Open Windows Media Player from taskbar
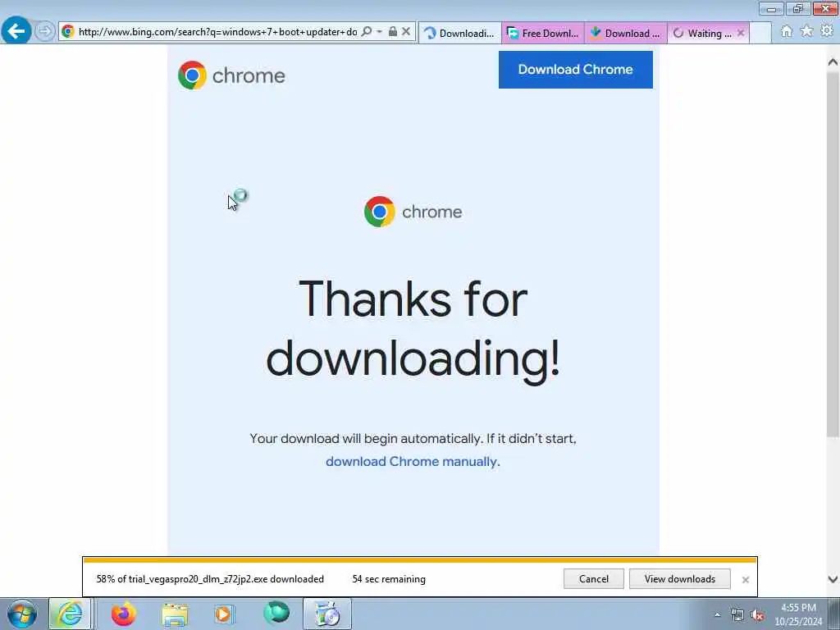 click(x=224, y=614)
